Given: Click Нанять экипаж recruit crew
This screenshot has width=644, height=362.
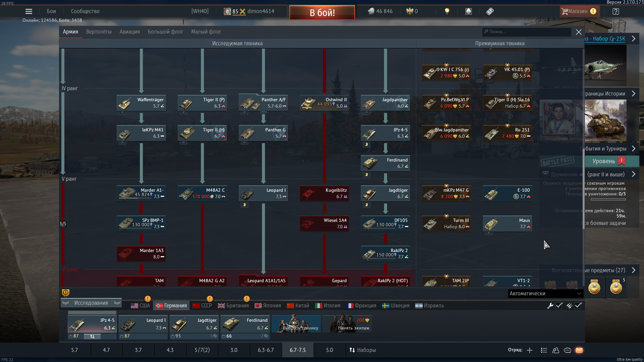Looking at the screenshot, I should [347, 324].
